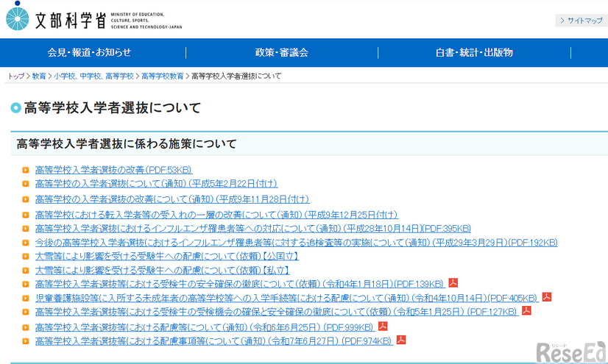Click orange bullet icon beside 大雪等 公国立 link
Viewport: 608px width, 364px height.
click(26, 256)
